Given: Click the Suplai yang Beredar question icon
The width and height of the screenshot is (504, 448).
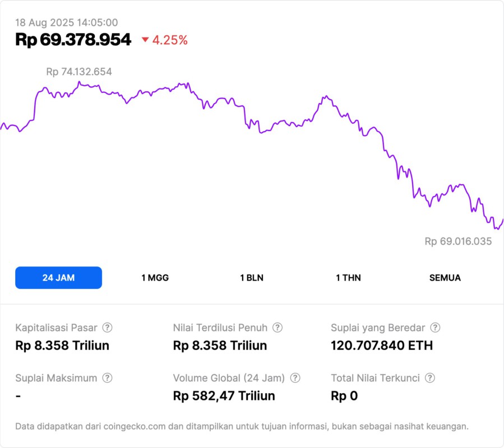Looking at the screenshot, I should [x=435, y=328].
